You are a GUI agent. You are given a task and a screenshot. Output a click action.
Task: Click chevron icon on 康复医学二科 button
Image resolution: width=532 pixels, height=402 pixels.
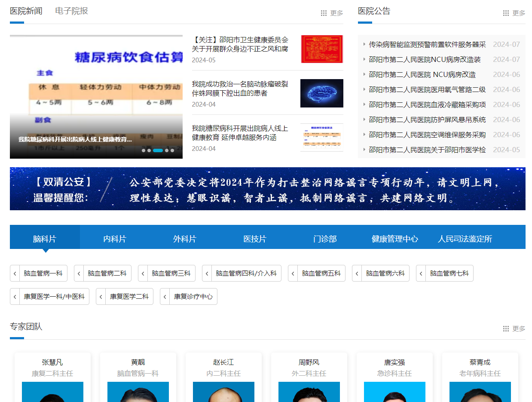[101, 297]
